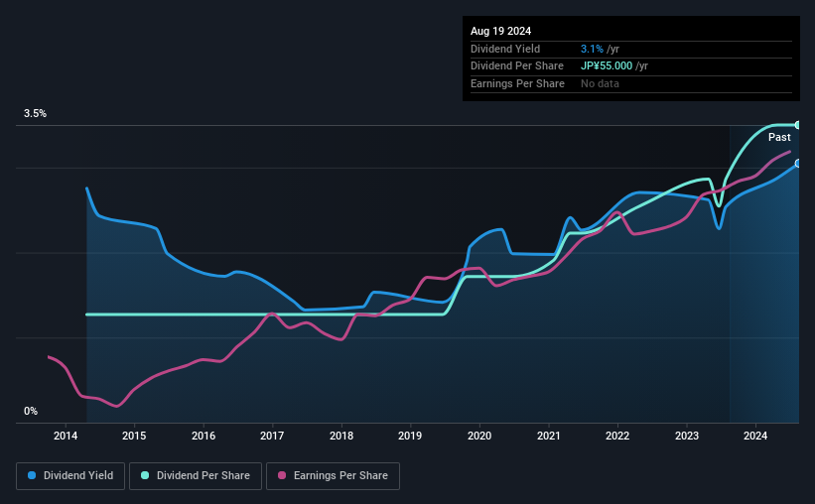The image size is (815, 504).
Task: Select the Dividend Per Share endpoint marker
Action: coord(798,125)
